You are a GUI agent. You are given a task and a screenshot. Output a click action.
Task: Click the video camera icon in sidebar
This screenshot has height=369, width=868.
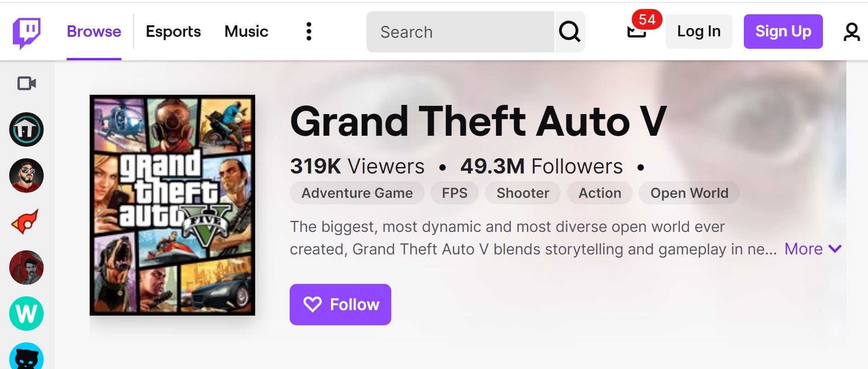click(26, 84)
